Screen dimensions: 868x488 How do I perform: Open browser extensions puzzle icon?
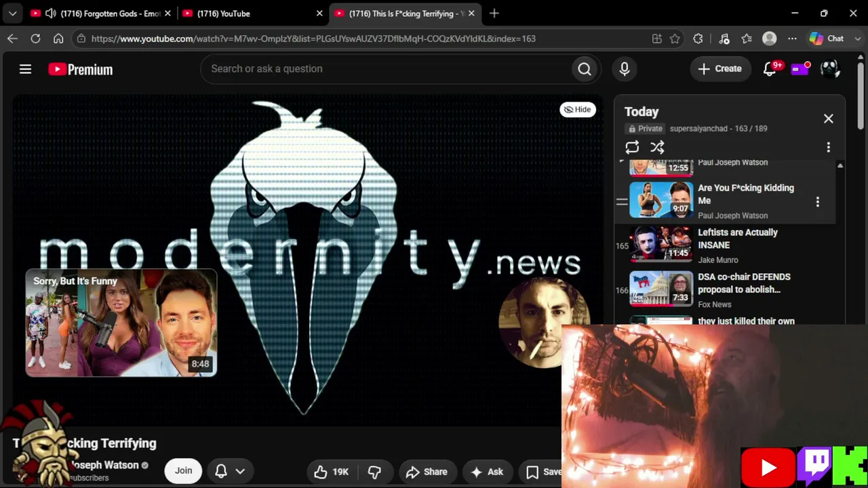(x=698, y=39)
